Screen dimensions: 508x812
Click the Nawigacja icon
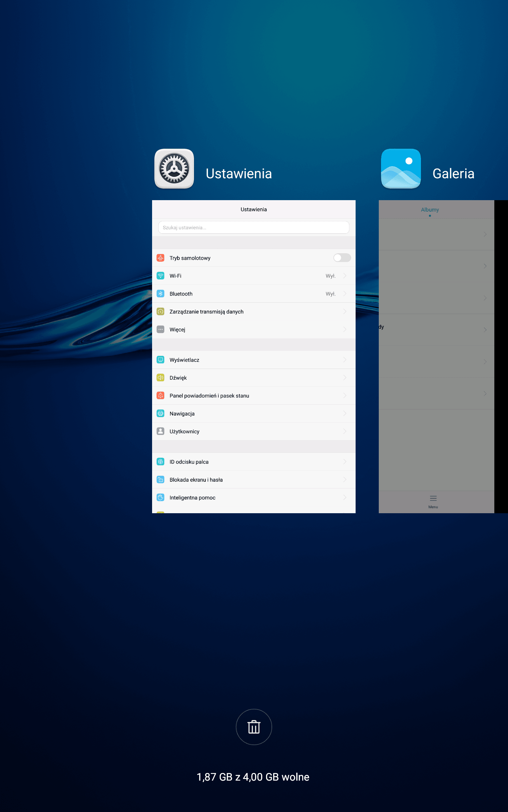pyautogui.click(x=161, y=413)
